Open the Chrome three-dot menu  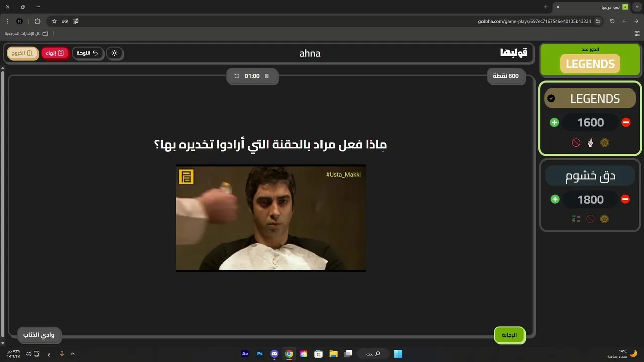click(7, 21)
